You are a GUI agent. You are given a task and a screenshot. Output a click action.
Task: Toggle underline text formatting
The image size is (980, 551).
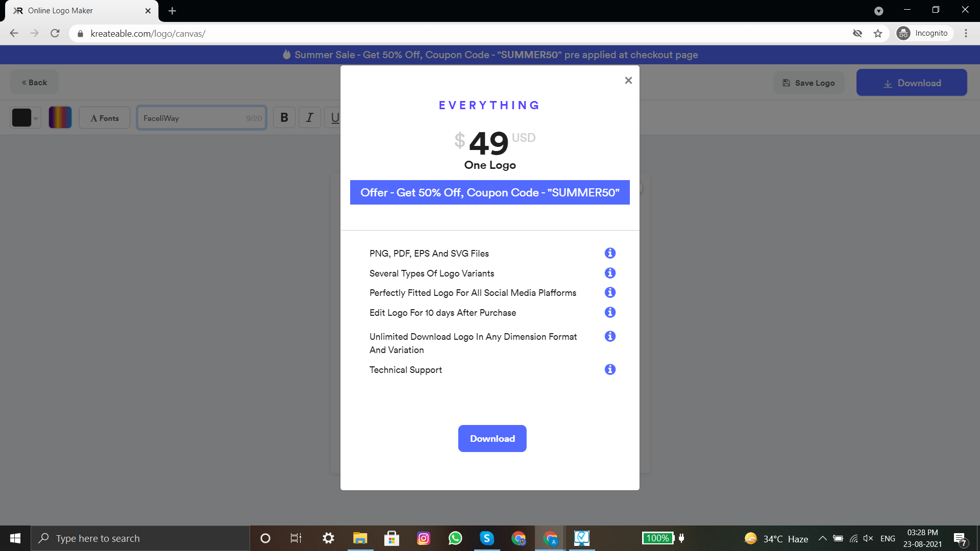pos(334,118)
